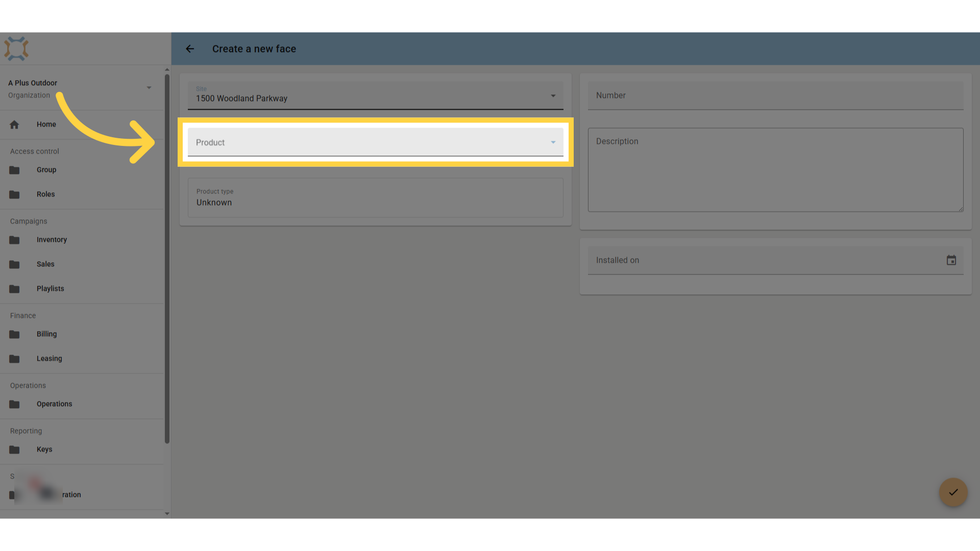Go to Operations in the sidebar
The width and height of the screenshot is (980, 551).
[82, 404]
